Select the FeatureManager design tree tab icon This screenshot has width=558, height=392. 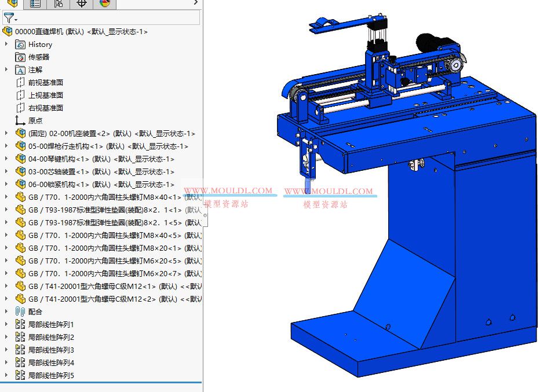point(12,4)
